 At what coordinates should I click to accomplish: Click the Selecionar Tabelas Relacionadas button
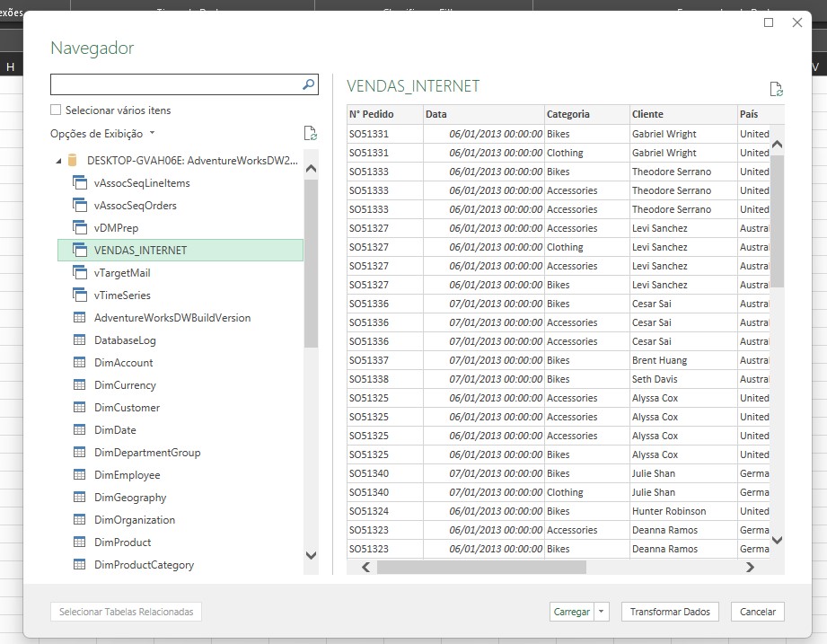pyautogui.click(x=125, y=612)
